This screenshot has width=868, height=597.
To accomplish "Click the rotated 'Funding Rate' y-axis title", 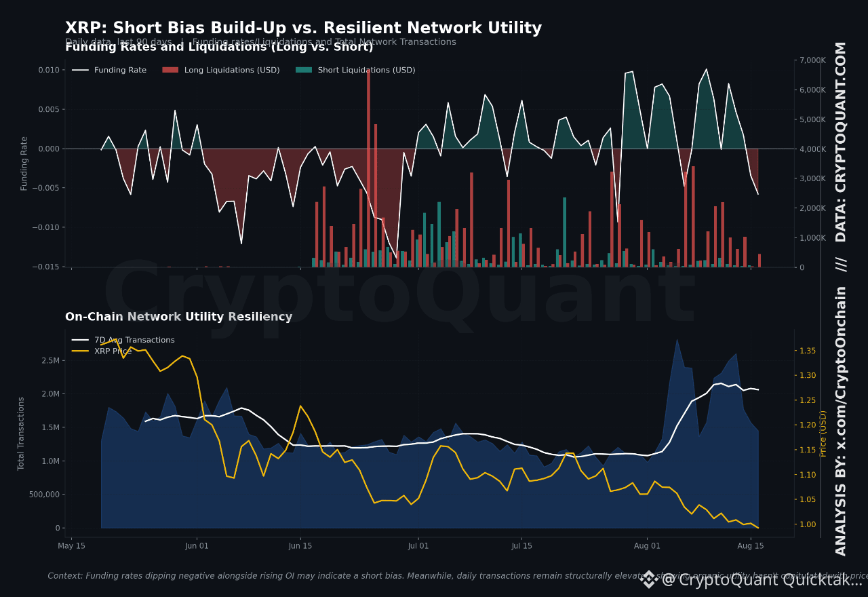I will [x=24, y=163].
